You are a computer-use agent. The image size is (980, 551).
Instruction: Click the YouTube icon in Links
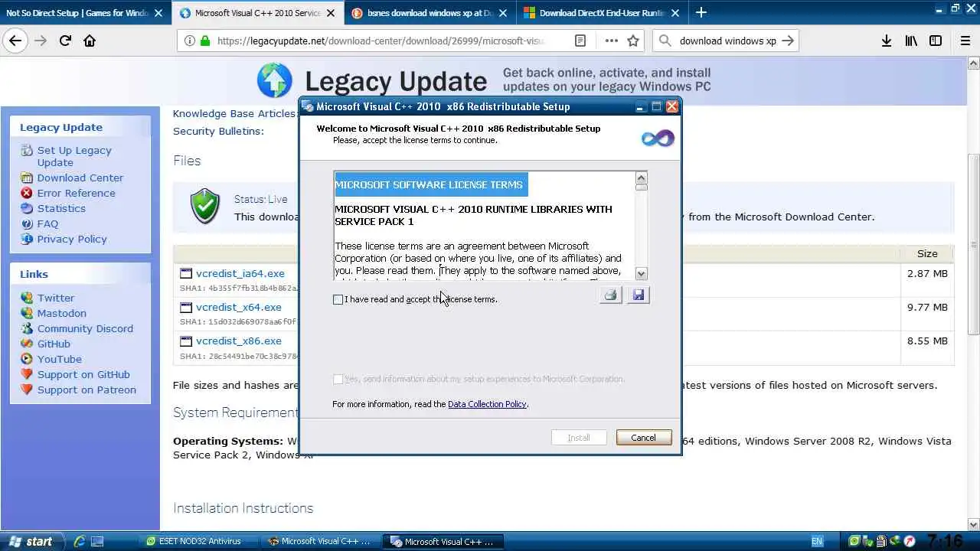pyautogui.click(x=27, y=359)
